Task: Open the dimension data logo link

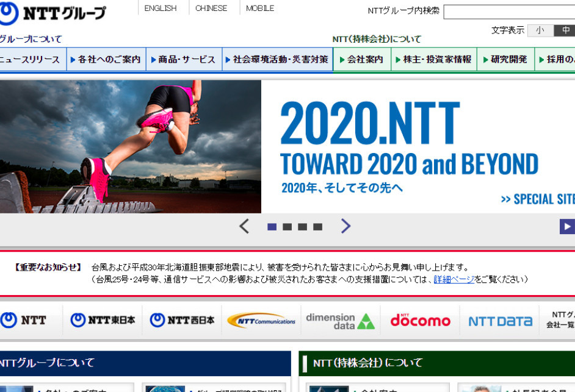Action: point(341,321)
